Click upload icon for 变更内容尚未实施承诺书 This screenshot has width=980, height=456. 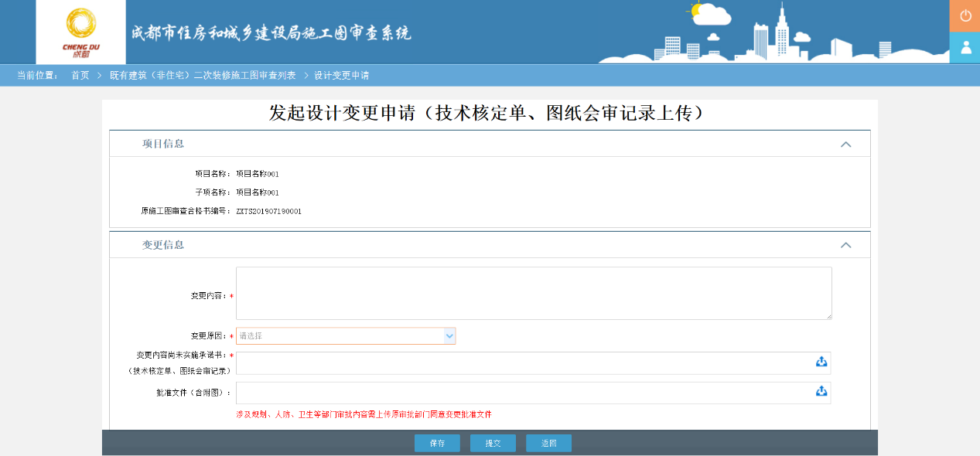[x=821, y=362]
